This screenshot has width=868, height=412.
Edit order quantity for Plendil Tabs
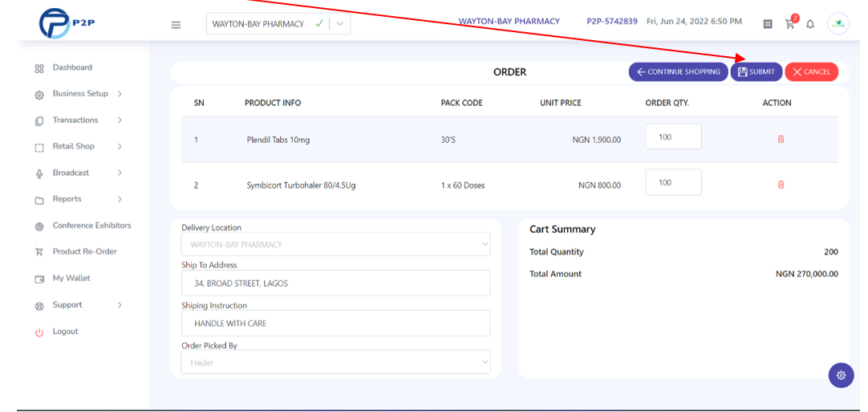[x=673, y=137]
